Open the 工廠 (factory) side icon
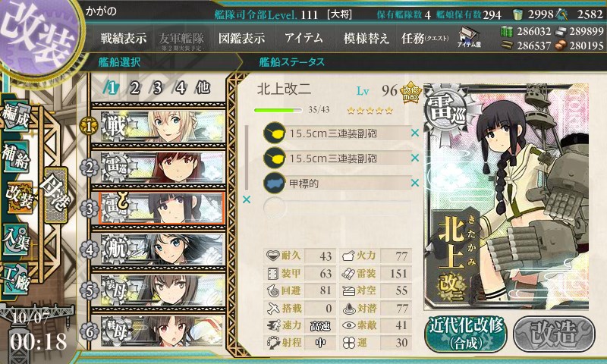The height and width of the screenshot is (364, 607). (16, 278)
